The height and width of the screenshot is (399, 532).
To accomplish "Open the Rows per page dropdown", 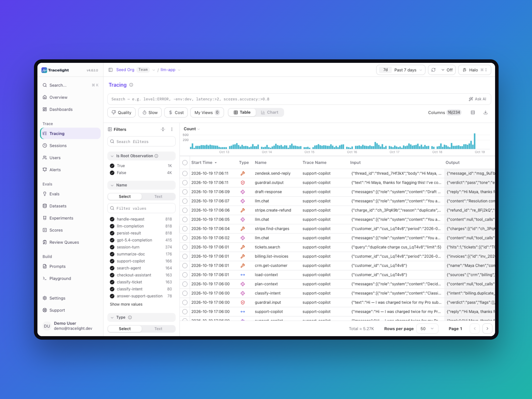I will tap(427, 329).
